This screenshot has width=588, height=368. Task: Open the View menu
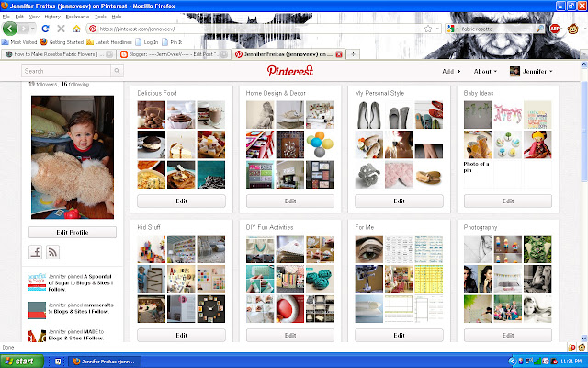34,17
